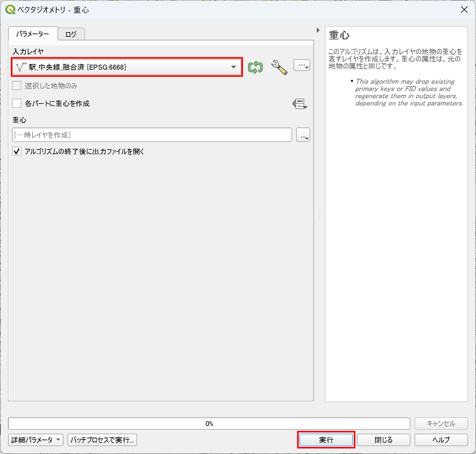Open advanced options via the wrench icon
The height and width of the screenshot is (454, 476).
coord(279,67)
